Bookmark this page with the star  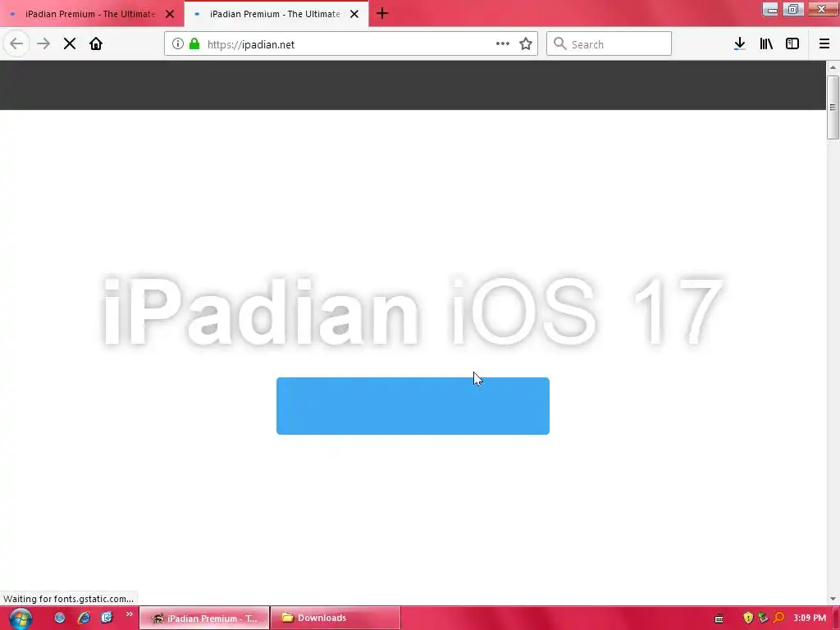click(x=526, y=44)
